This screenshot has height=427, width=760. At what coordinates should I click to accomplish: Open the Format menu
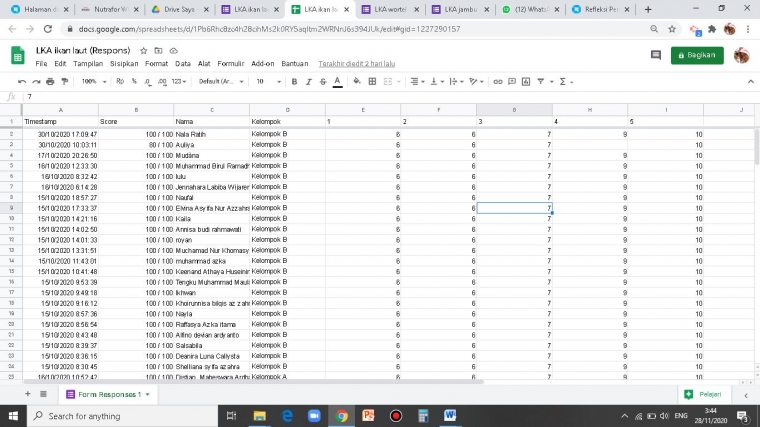pos(156,63)
